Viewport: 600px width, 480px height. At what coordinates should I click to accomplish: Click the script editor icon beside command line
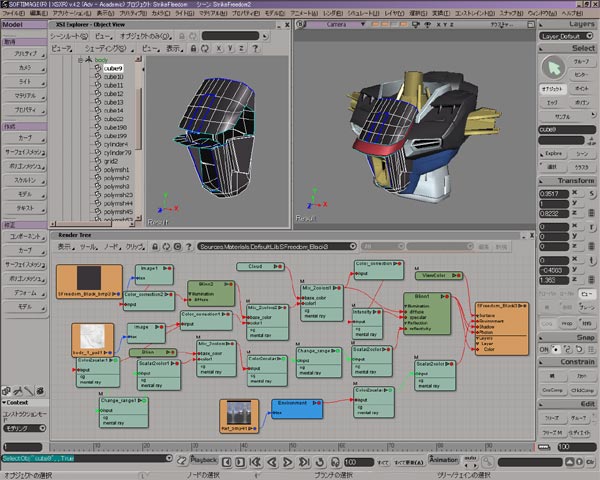(182, 460)
